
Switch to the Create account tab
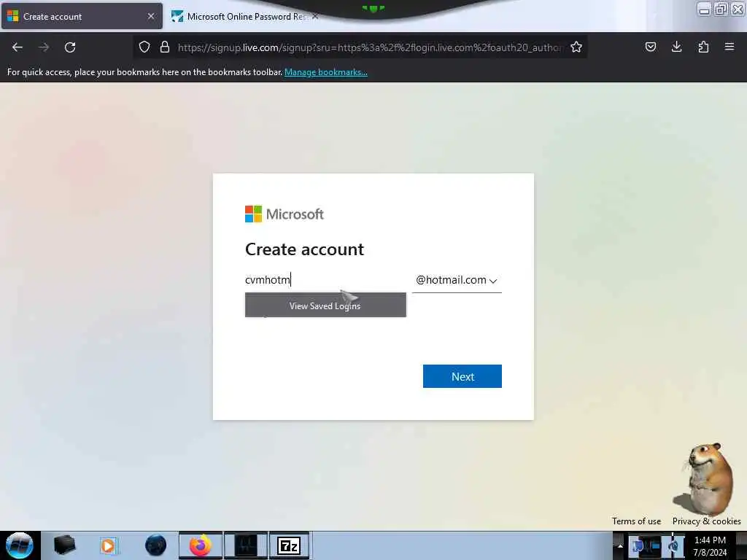(82, 16)
